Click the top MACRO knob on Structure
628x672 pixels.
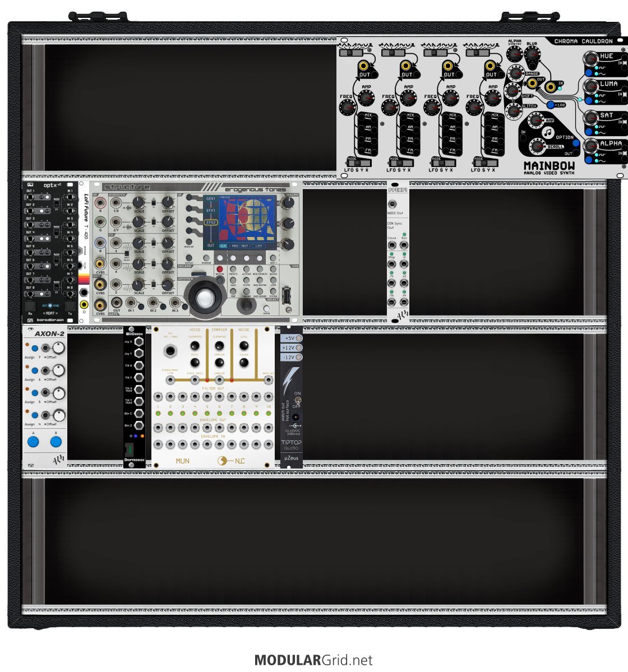288,203
